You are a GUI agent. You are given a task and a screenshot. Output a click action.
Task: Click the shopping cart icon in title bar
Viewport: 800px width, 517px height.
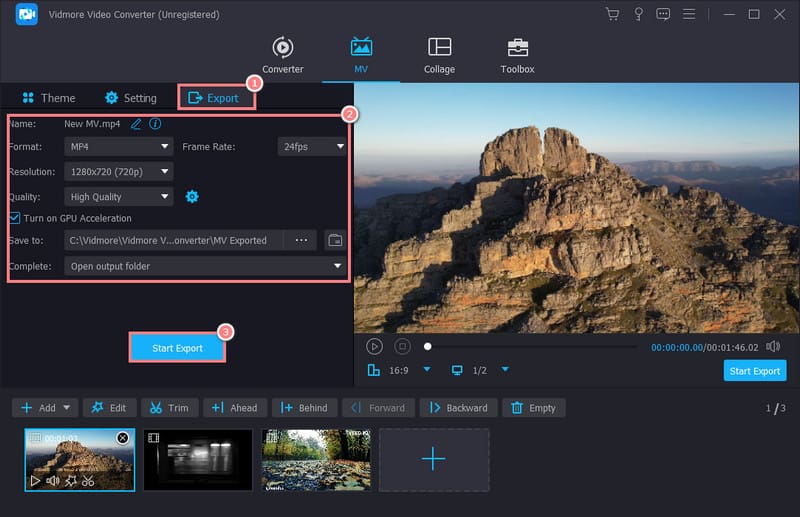[x=613, y=15]
